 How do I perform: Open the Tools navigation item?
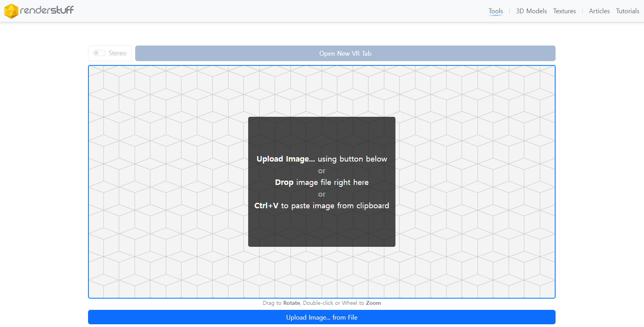pyautogui.click(x=496, y=11)
